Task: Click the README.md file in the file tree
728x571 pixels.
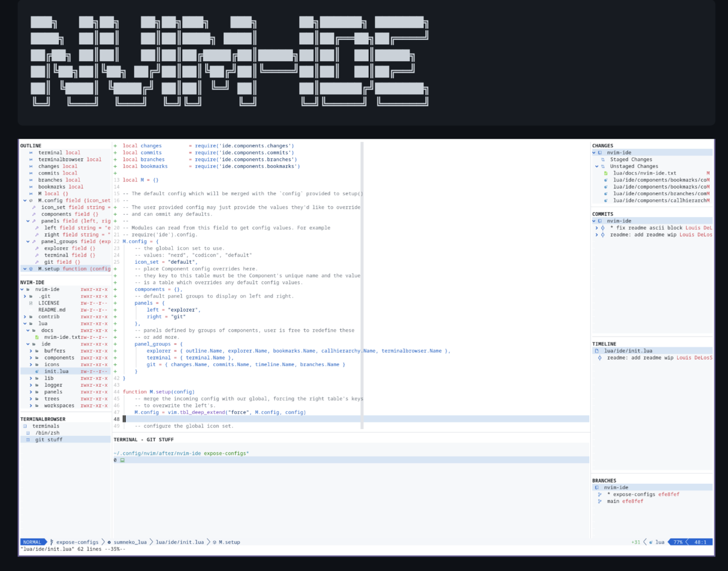Action: (52, 309)
